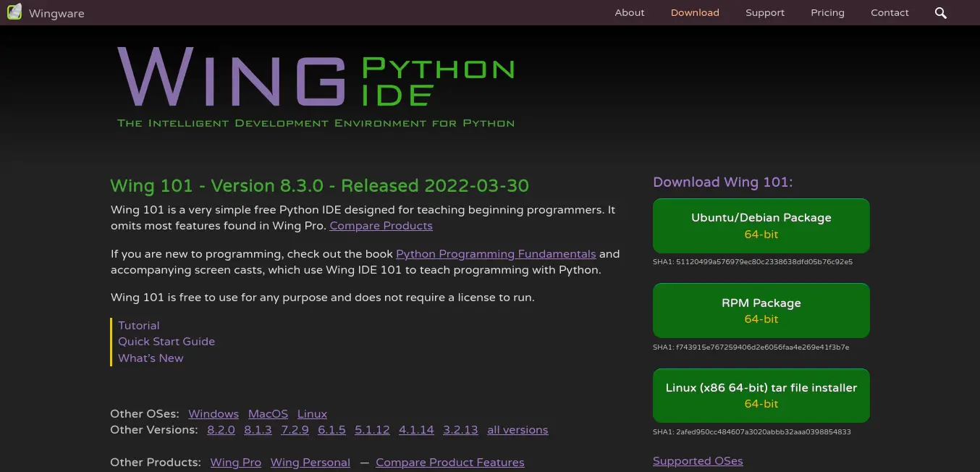This screenshot has height=472, width=980.
Task: Choose version 8.2.0
Action: point(221,430)
